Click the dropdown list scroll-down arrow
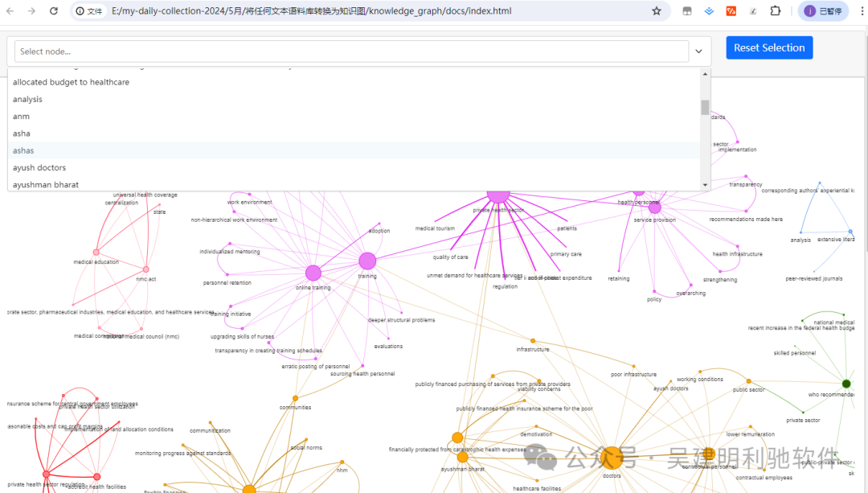This screenshot has width=868, height=493. click(706, 185)
